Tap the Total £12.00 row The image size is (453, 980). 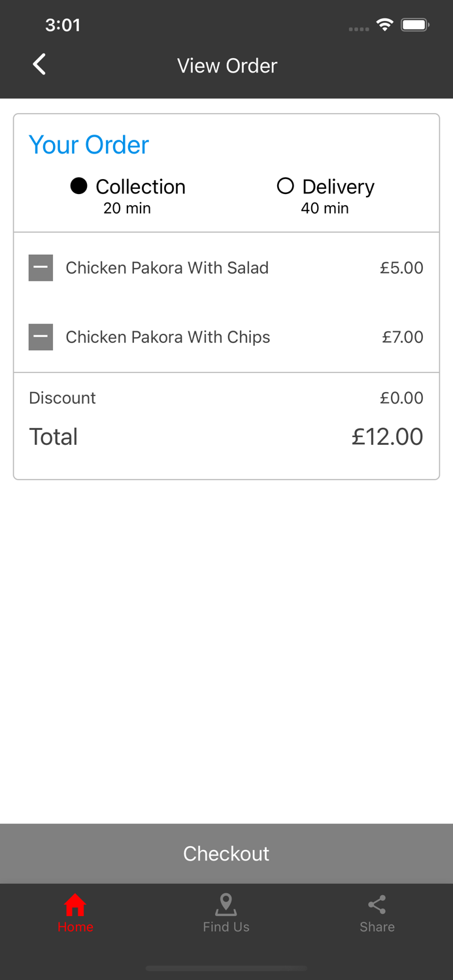coord(226,436)
